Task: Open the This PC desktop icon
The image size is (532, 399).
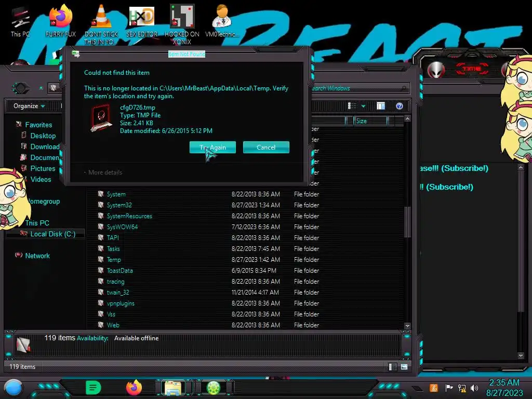Action: click(20, 22)
